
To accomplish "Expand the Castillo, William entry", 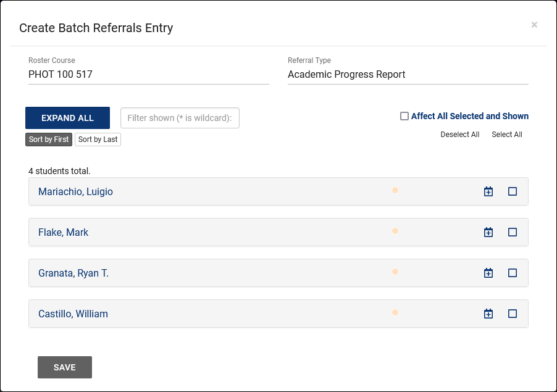I will (73, 314).
